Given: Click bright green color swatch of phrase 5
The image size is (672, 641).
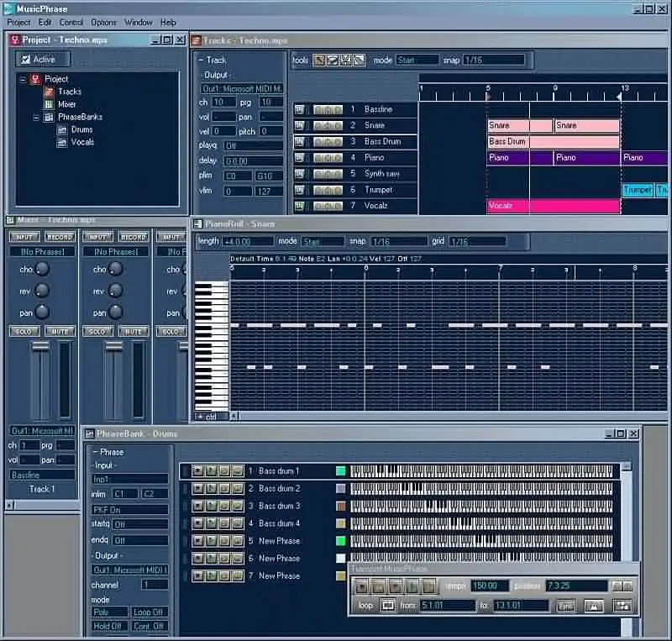Looking at the screenshot, I should coord(341,541).
